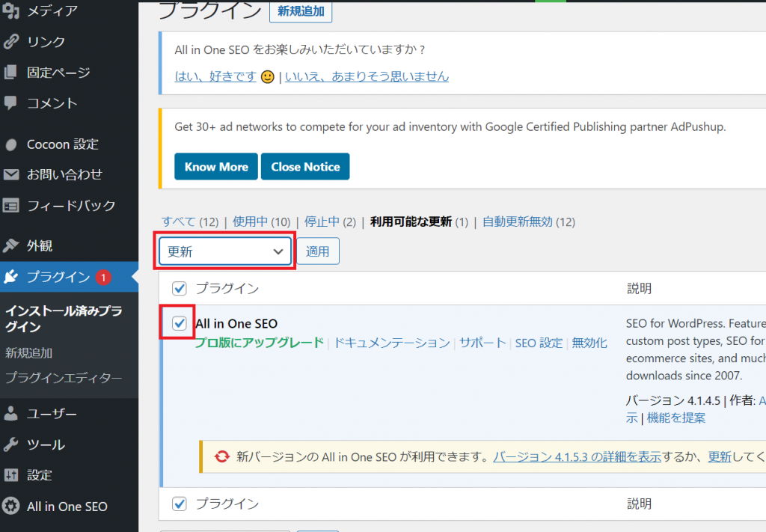766x532 pixels.
Task: Click the red plugin update badge
Action: point(103,278)
